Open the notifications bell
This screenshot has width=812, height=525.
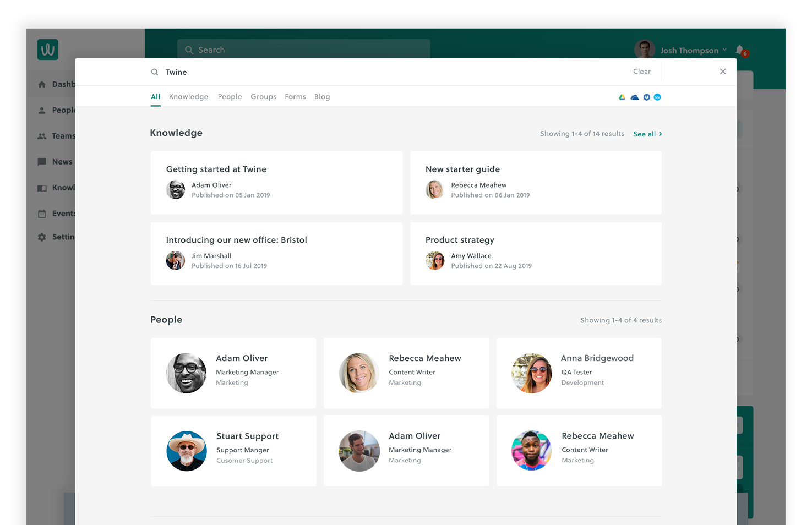click(x=740, y=50)
